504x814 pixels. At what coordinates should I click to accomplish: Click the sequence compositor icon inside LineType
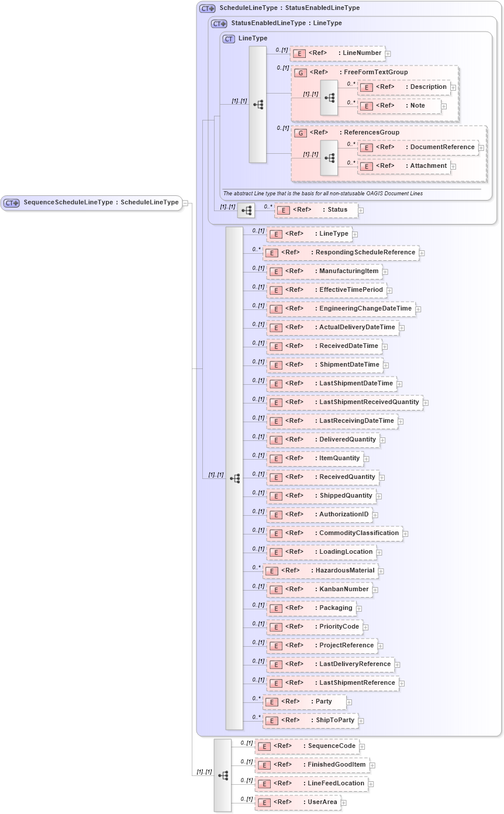[x=257, y=104]
